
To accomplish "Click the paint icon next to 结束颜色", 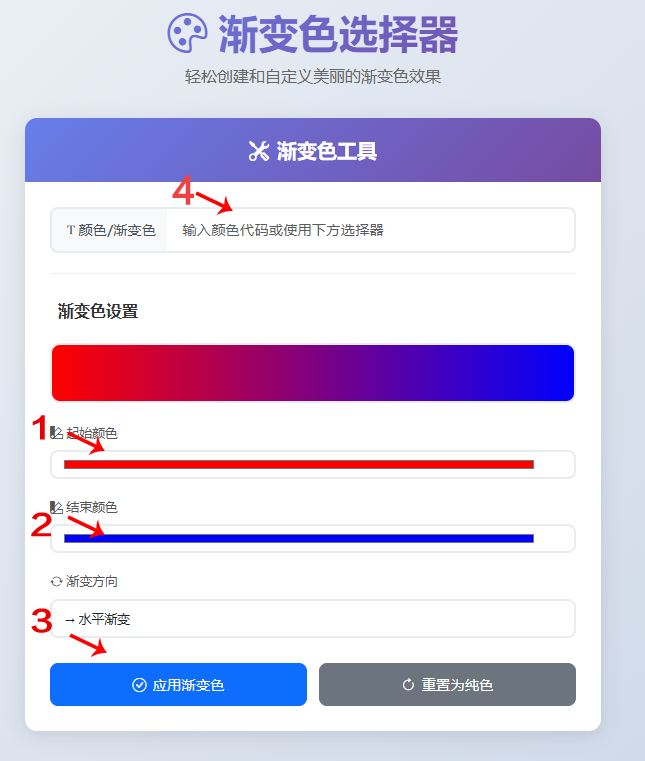I will [56, 507].
